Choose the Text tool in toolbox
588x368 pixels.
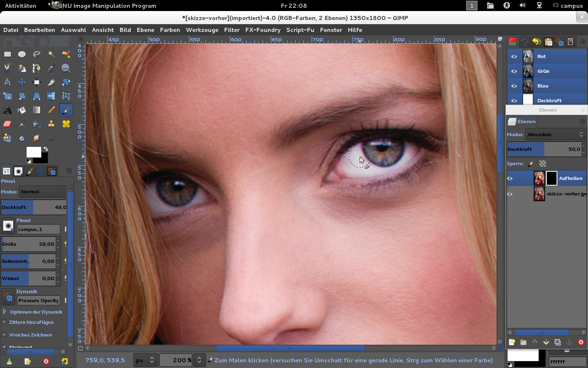pos(7,110)
